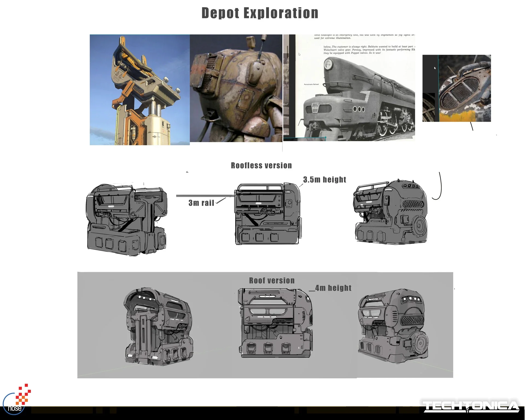Click the "3m rail" annotation

pos(201,203)
